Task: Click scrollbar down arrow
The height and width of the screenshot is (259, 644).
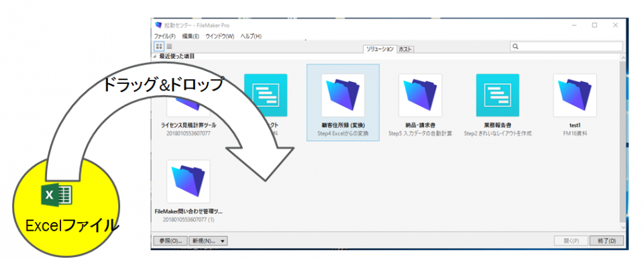Action: coord(623,227)
